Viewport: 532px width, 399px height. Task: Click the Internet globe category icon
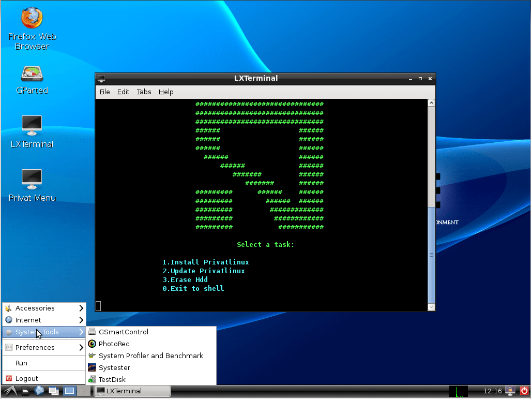(9, 320)
